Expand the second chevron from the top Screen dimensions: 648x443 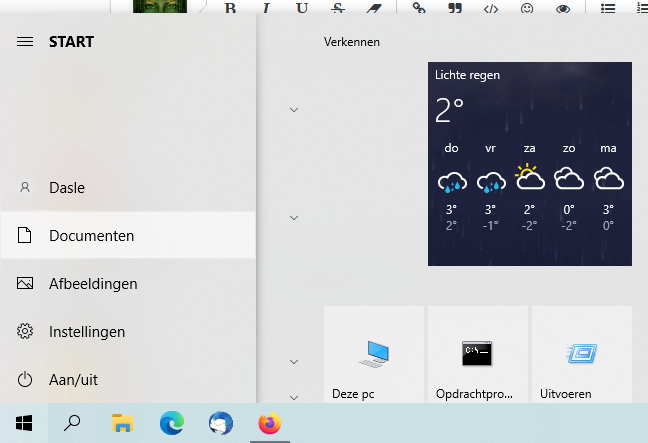click(x=294, y=218)
